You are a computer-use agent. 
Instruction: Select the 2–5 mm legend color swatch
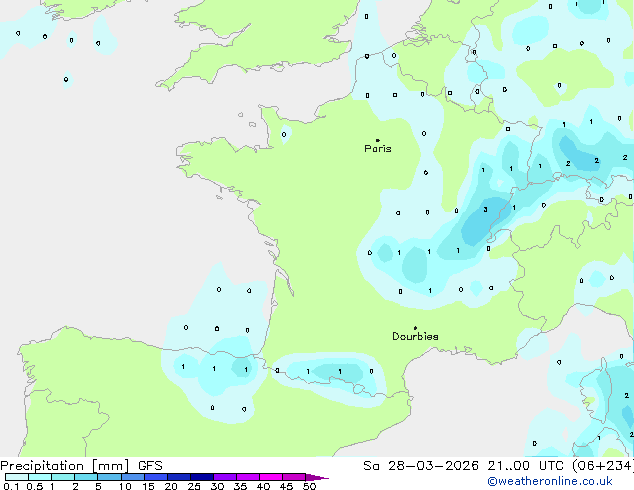point(86,477)
